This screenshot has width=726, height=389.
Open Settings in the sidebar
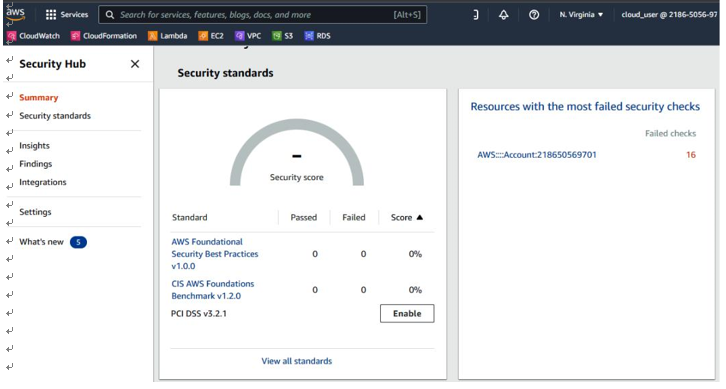pos(35,212)
